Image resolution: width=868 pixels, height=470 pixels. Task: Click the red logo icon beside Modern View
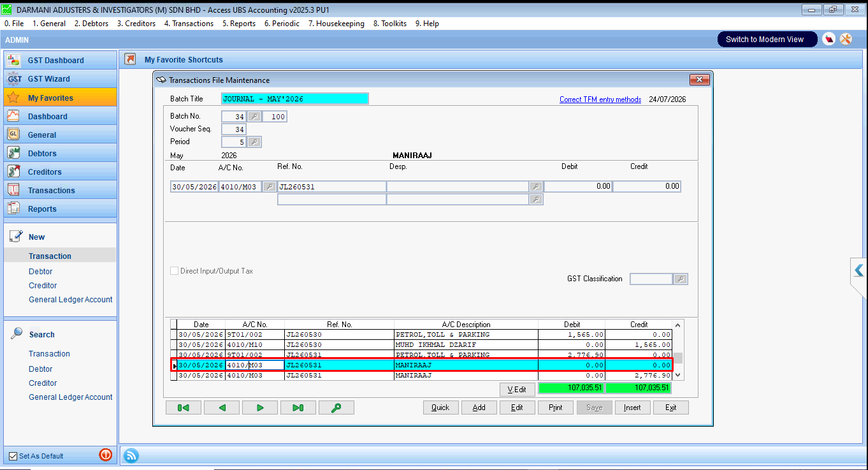point(828,40)
